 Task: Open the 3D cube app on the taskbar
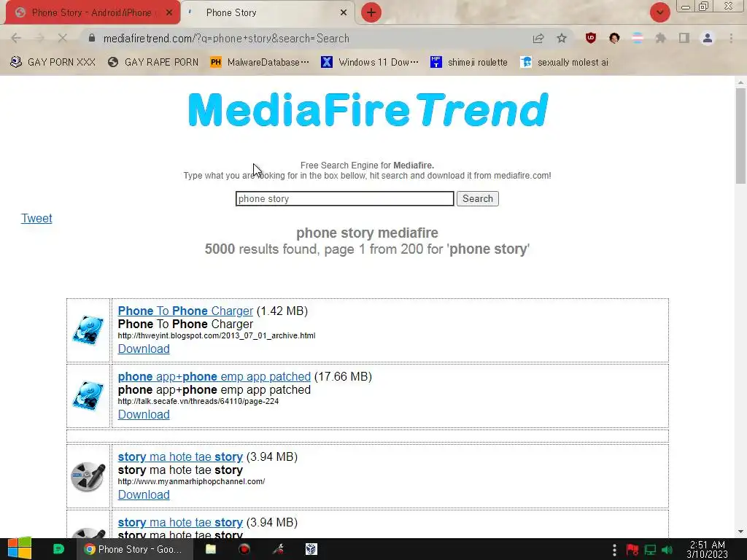(311, 549)
